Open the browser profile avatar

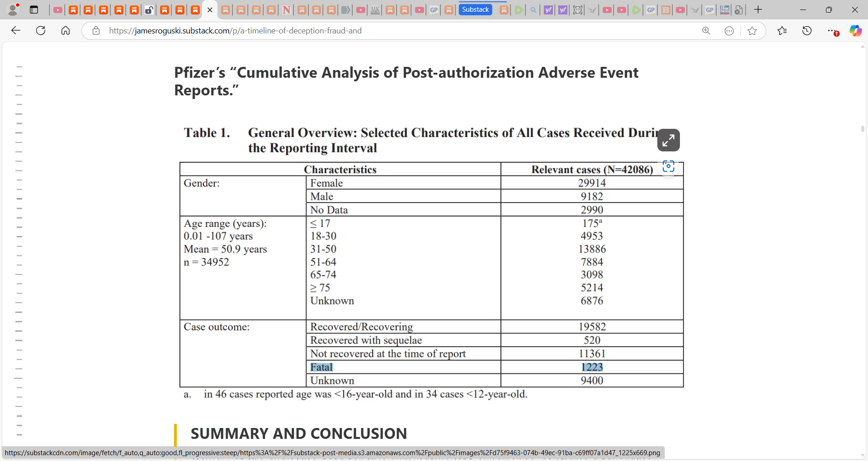[x=14, y=9]
